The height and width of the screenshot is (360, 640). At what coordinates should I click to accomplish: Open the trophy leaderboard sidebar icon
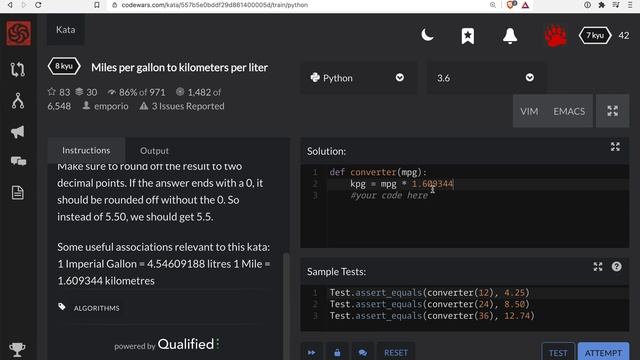17,349
